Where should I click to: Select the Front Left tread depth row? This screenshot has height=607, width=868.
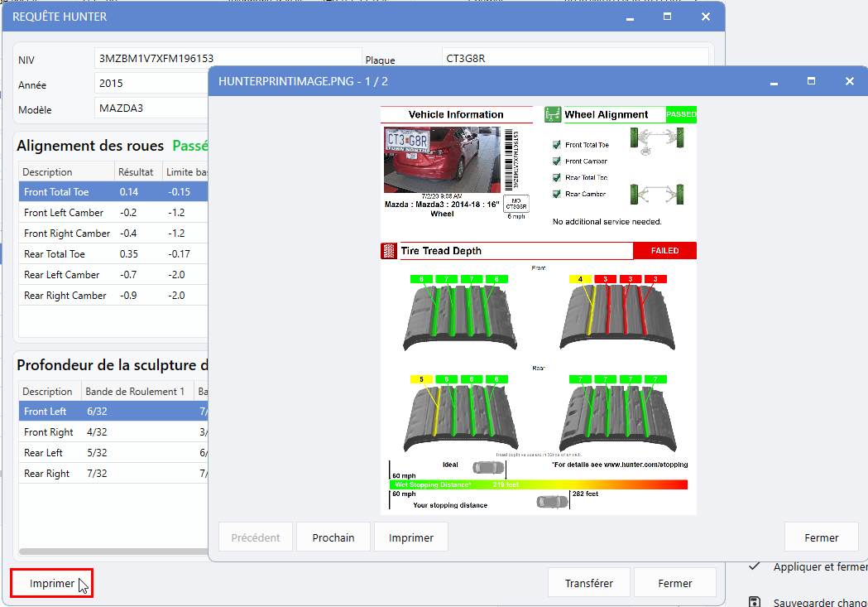[x=113, y=412]
